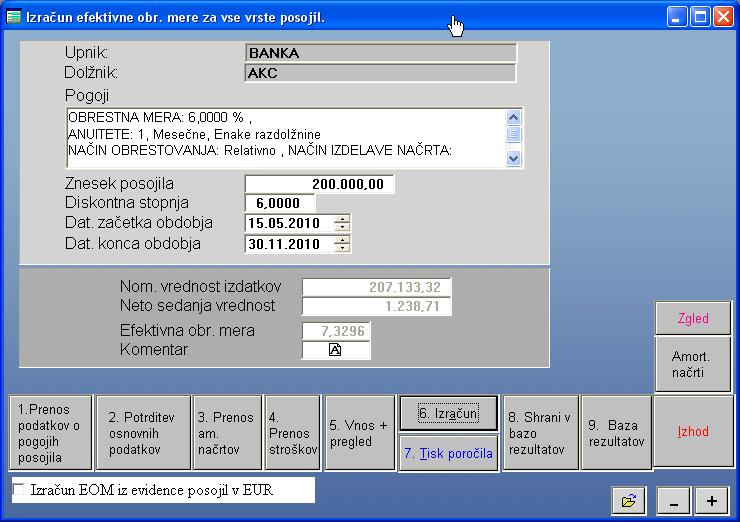Click the Zgled button

tap(693, 319)
